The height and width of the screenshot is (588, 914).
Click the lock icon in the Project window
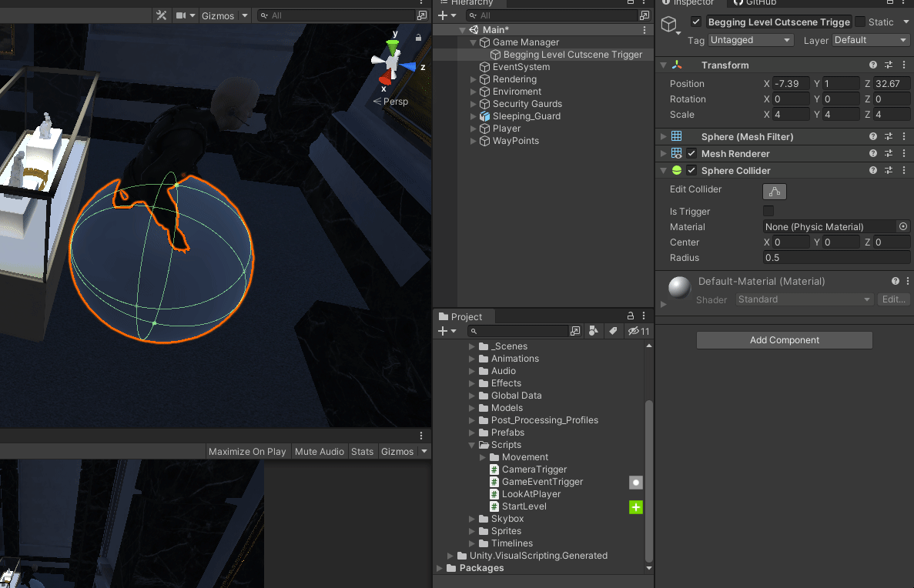point(630,316)
